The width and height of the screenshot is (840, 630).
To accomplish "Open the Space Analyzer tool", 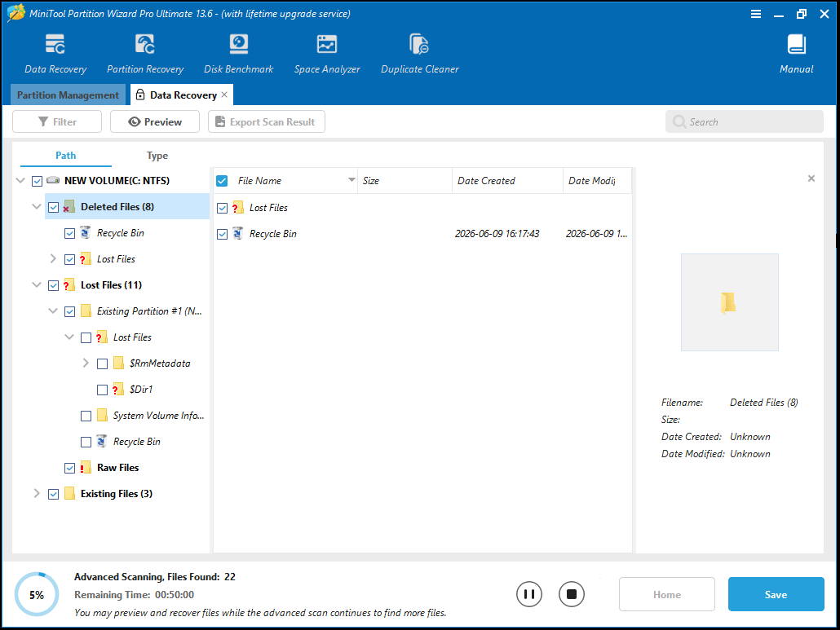I will (x=327, y=54).
